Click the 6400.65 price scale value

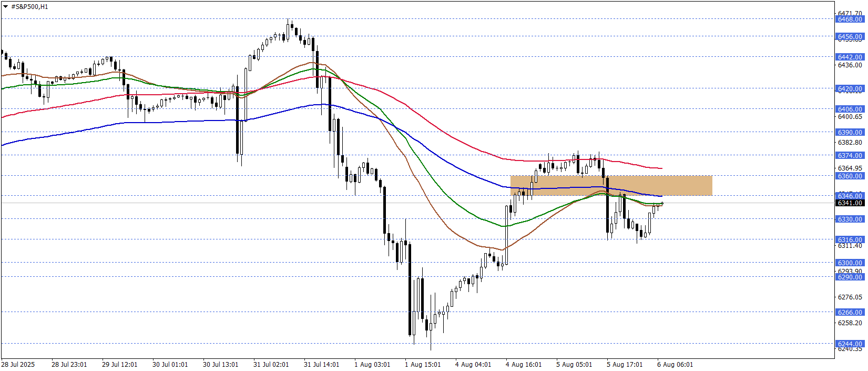[x=850, y=117]
